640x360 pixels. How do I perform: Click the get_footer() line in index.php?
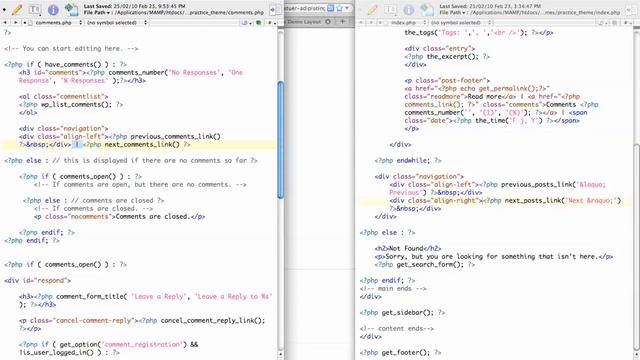[x=400, y=352]
